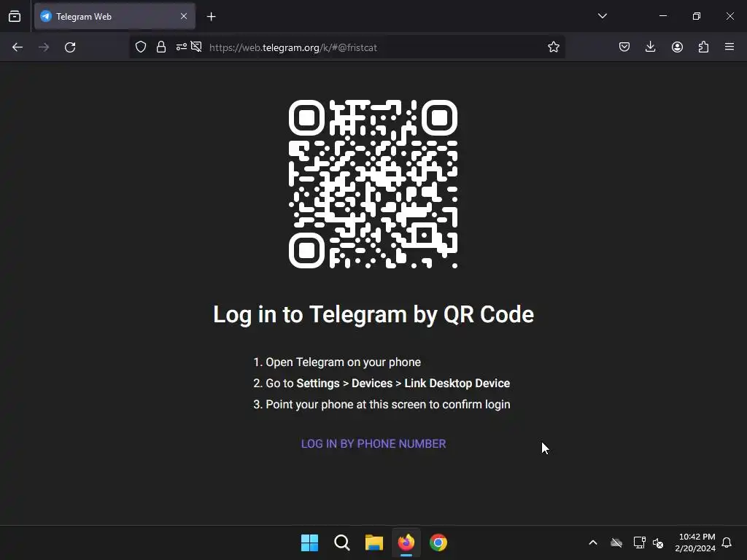Image resolution: width=747 pixels, height=560 pixels.
Task: Click the OneDrive cloud tray icon
Action: pos(616,542)
